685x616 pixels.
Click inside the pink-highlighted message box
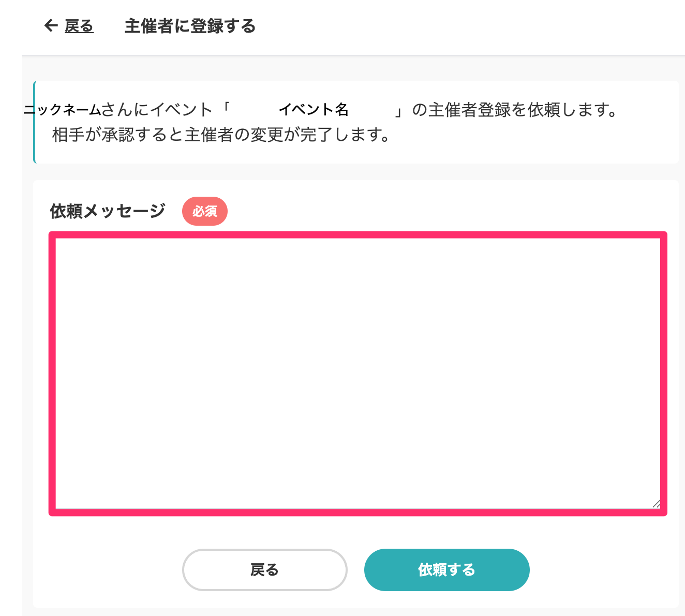coord(358,373)
